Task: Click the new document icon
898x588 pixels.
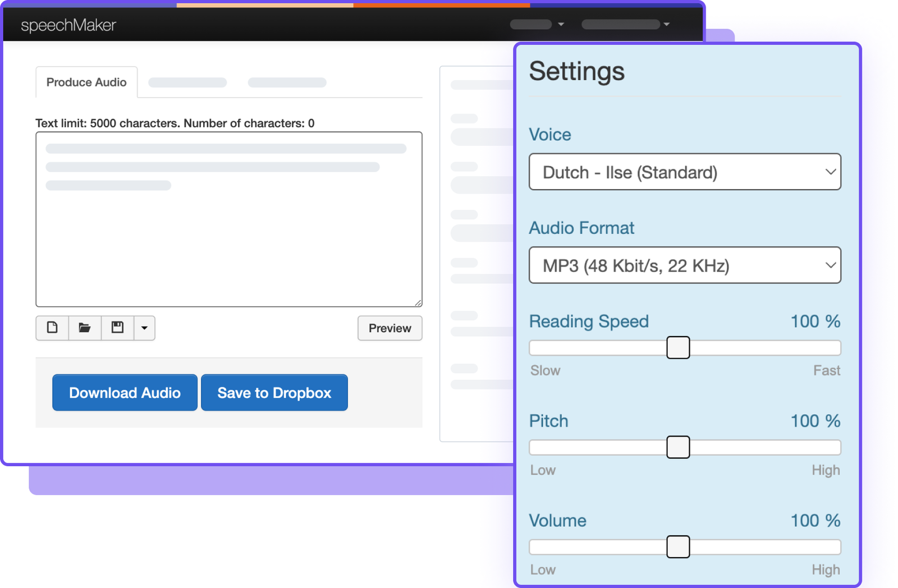Action: 52,328
